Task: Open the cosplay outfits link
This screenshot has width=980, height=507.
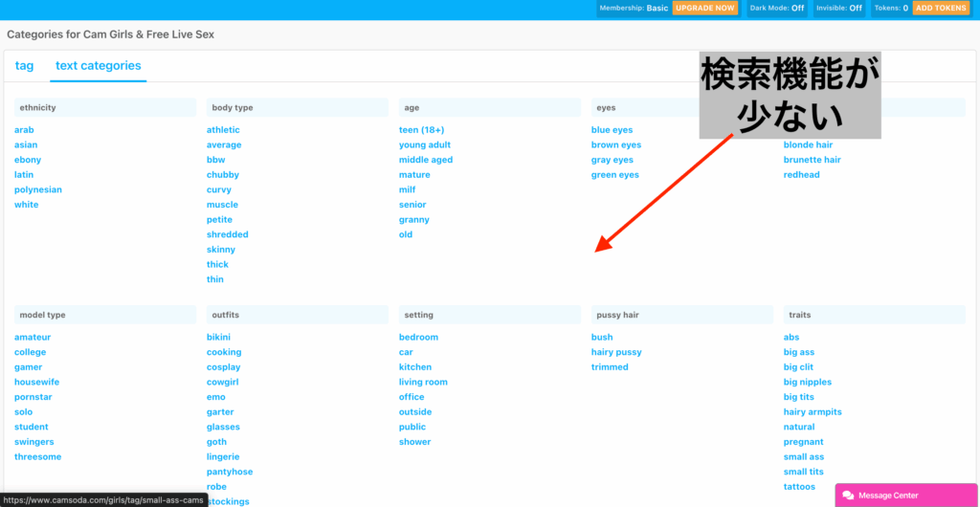Action: pos(223,367)
